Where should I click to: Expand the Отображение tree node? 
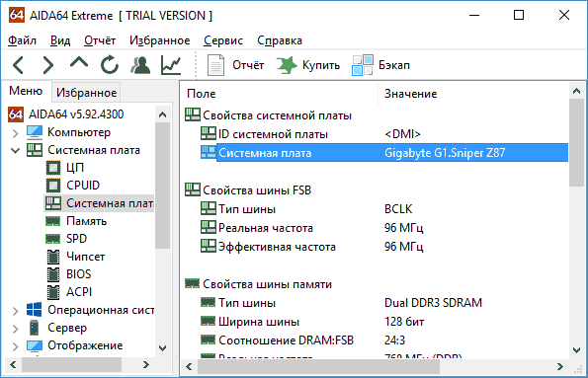click(x=15, y=346)
